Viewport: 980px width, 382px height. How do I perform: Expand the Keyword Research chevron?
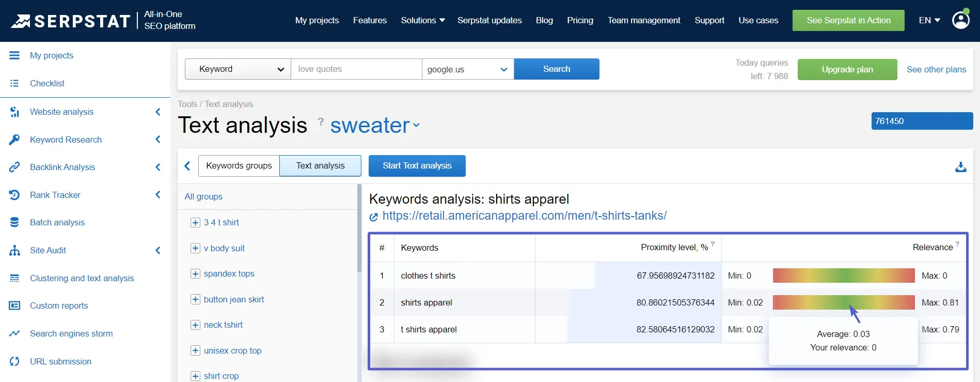pyautogui.click(x=158, y=140)
